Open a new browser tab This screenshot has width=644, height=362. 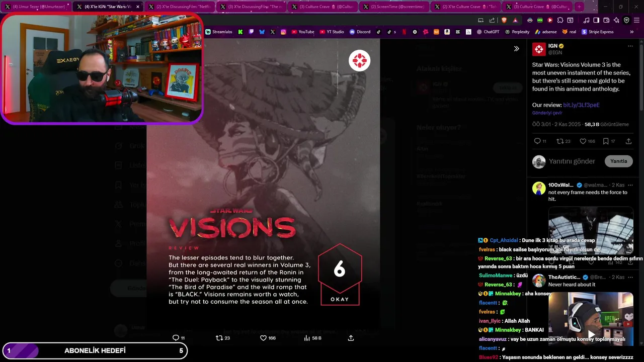579,7
